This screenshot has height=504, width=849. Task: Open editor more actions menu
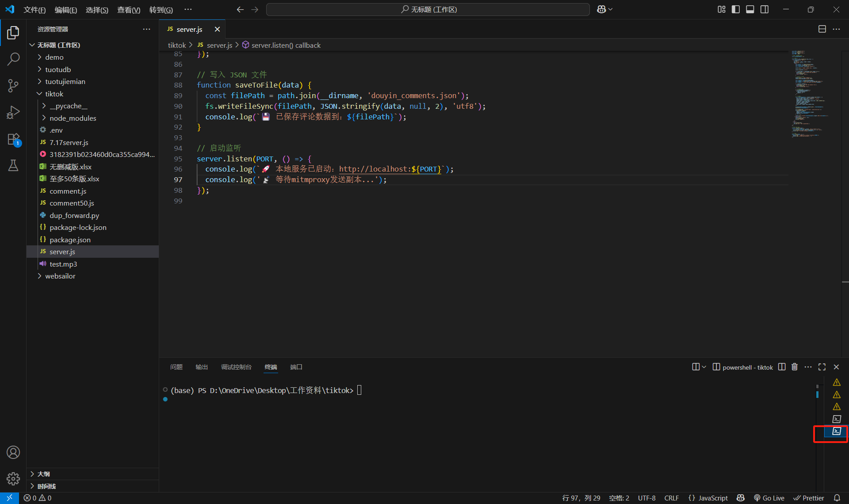(x=836, y=29)
